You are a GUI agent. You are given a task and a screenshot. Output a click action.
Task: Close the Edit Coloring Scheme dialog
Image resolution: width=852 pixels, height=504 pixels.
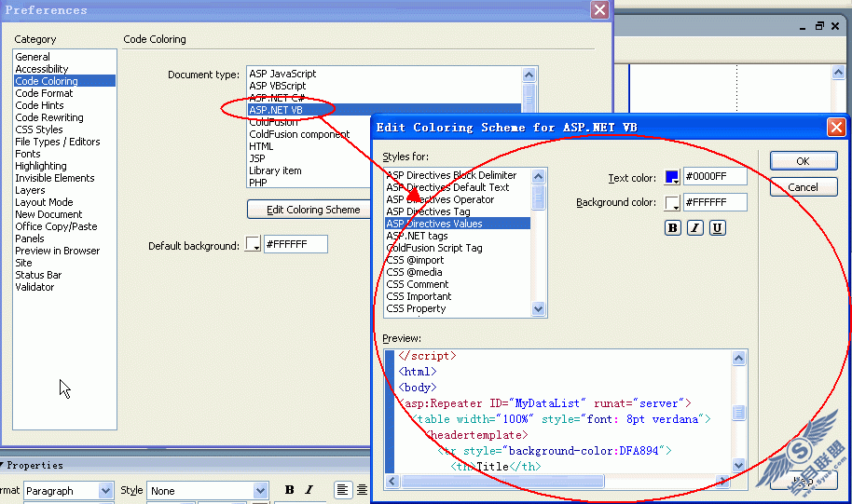tap(836, 128)
